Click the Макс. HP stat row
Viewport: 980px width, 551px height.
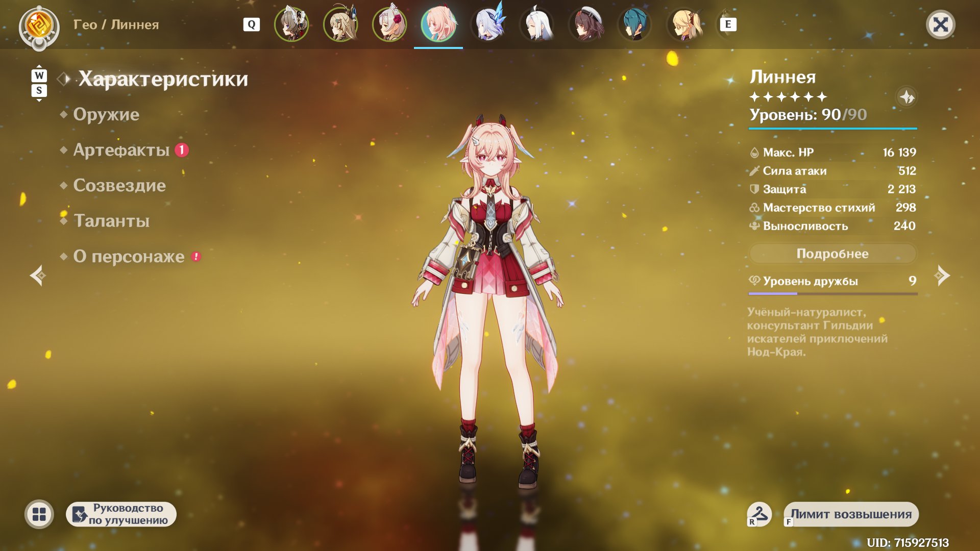[832, 152]
